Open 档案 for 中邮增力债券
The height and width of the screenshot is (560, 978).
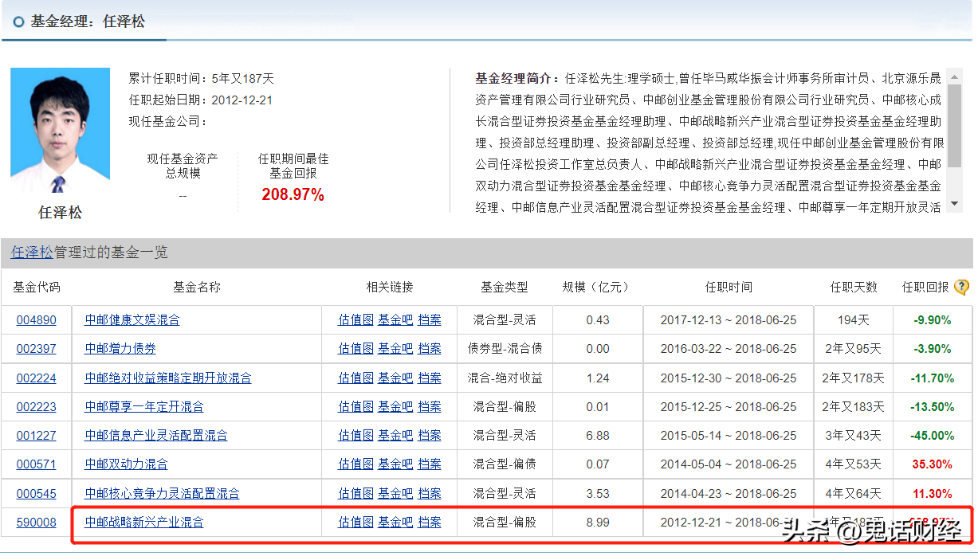(430, 349)
